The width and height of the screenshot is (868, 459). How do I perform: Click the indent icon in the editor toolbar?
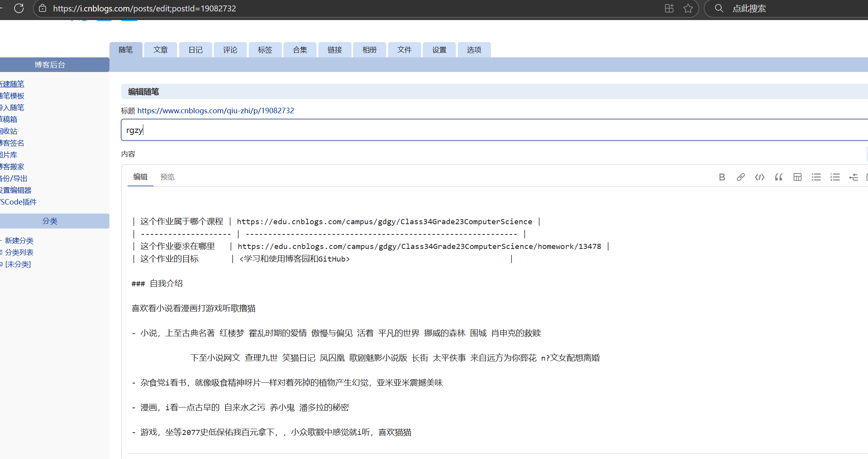tap(853, 177)
